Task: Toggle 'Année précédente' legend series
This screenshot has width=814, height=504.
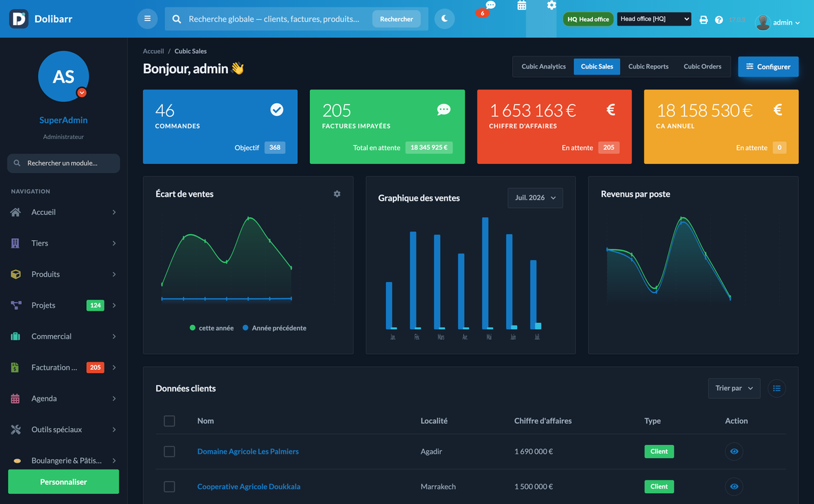Action: click(274, 328)
